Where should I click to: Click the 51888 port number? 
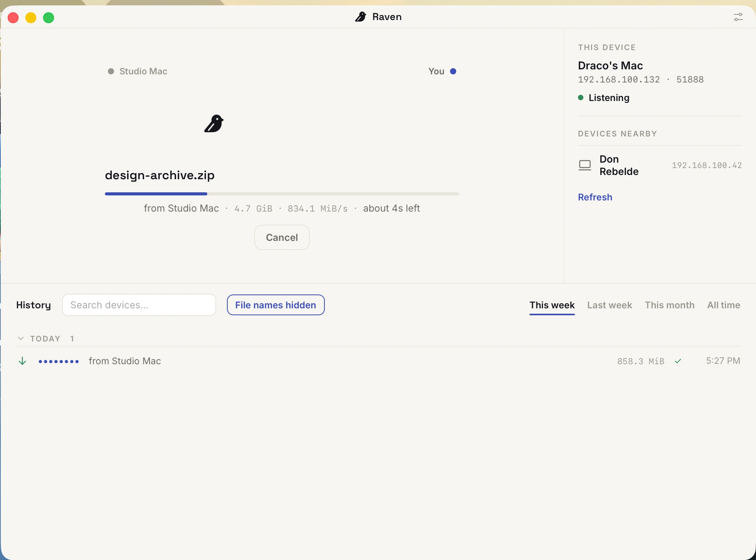690,79
